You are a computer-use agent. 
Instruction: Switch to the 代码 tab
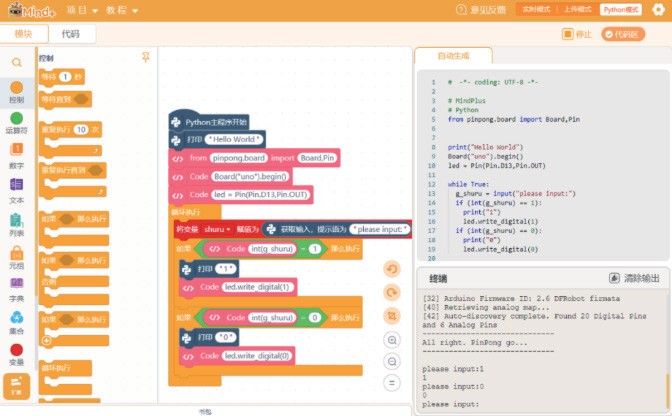[x=71, y=34]
